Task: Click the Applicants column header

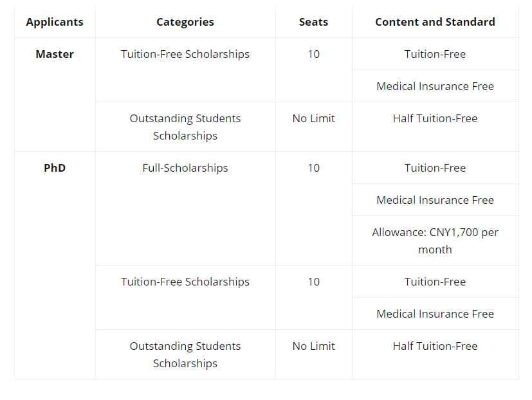Action: pyautogui.click(x=55, y=22)
